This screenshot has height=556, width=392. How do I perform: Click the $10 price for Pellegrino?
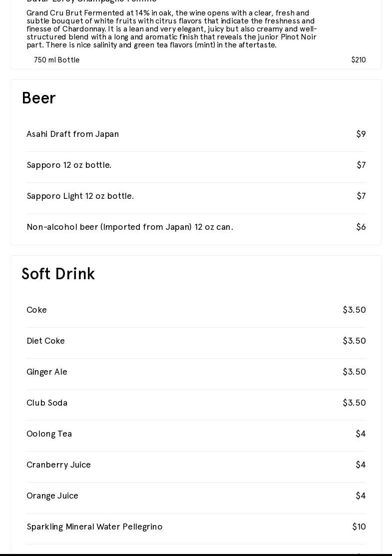pyautogui.click(x=359, y=527)
